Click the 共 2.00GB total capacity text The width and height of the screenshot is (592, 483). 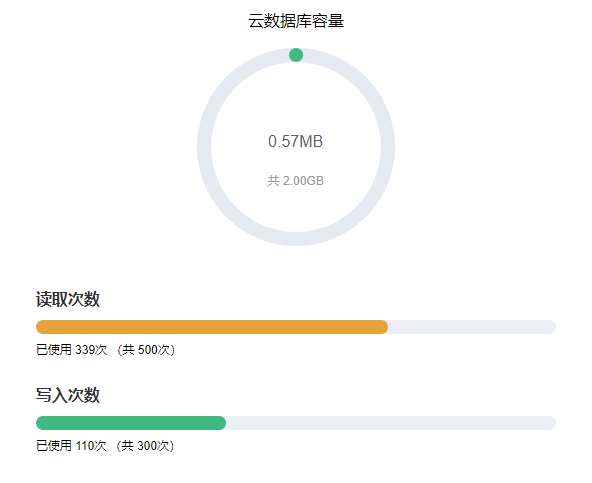[295, 181]
